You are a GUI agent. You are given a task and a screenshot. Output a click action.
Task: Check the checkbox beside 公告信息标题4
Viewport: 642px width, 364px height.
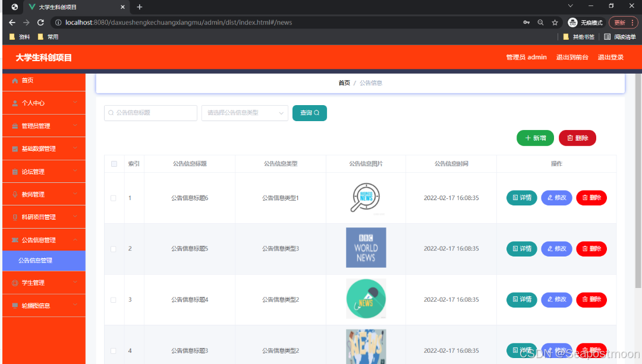(x=114, y=299)
